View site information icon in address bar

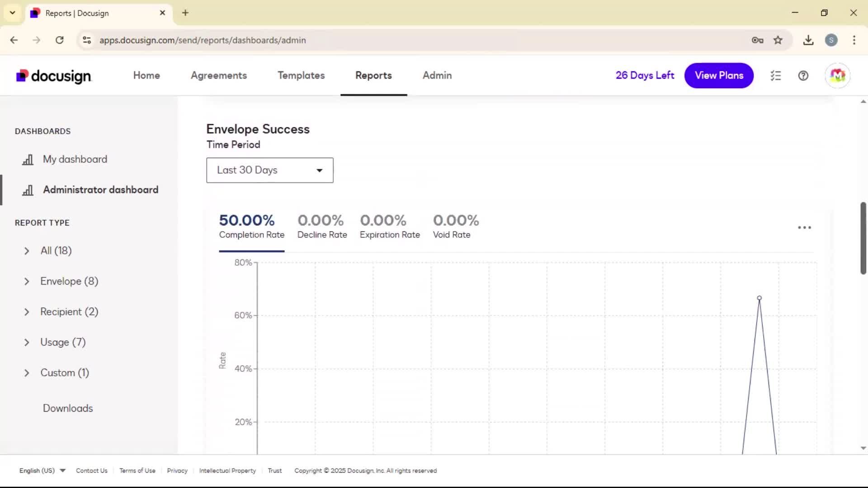tap(87, 40)
